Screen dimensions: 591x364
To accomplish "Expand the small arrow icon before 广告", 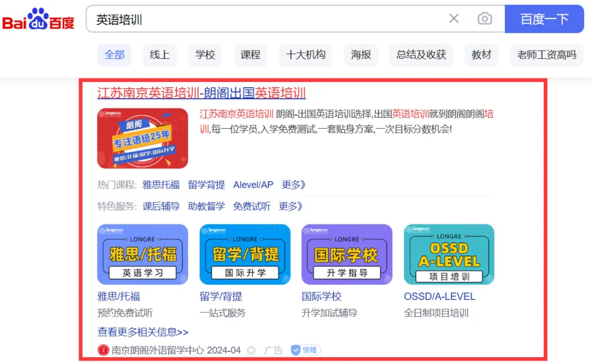I will click(252, 351).
